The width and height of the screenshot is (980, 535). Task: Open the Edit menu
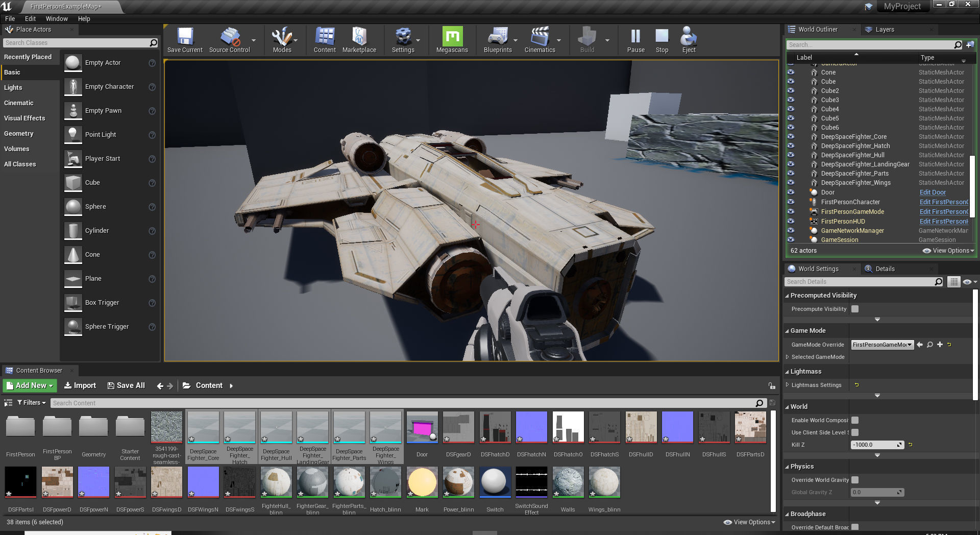pos(30,18)
